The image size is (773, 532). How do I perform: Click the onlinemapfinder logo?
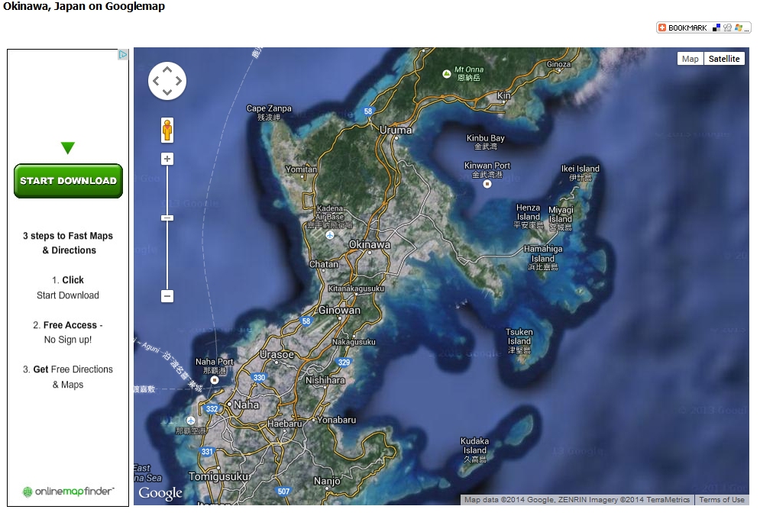coord(69,491)
